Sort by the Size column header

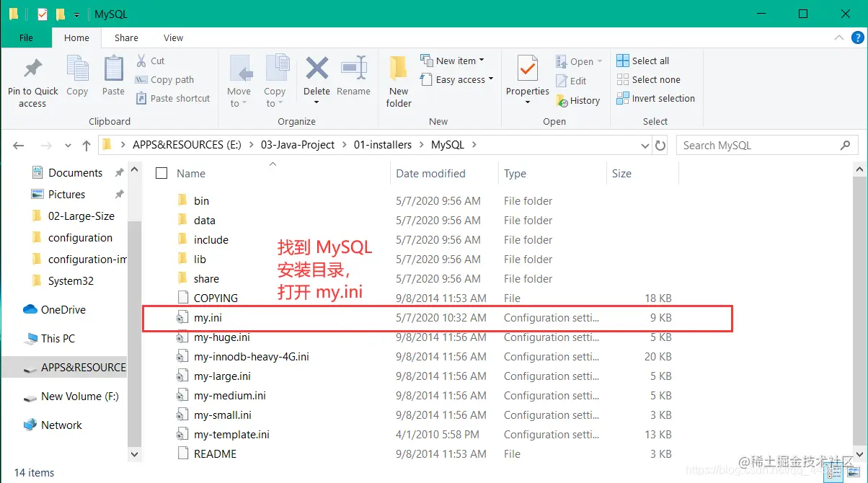click(621, 173)
